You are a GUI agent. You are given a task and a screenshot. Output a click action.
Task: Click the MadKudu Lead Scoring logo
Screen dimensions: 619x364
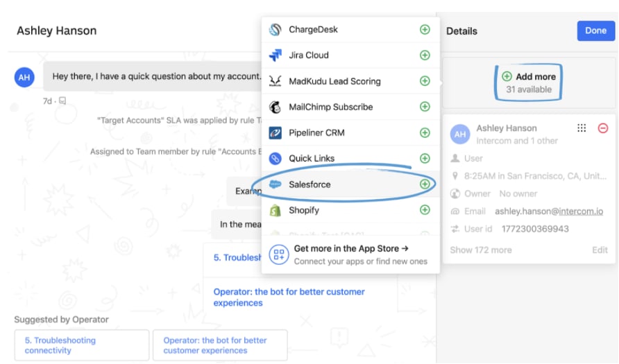(x=275, y=81)
